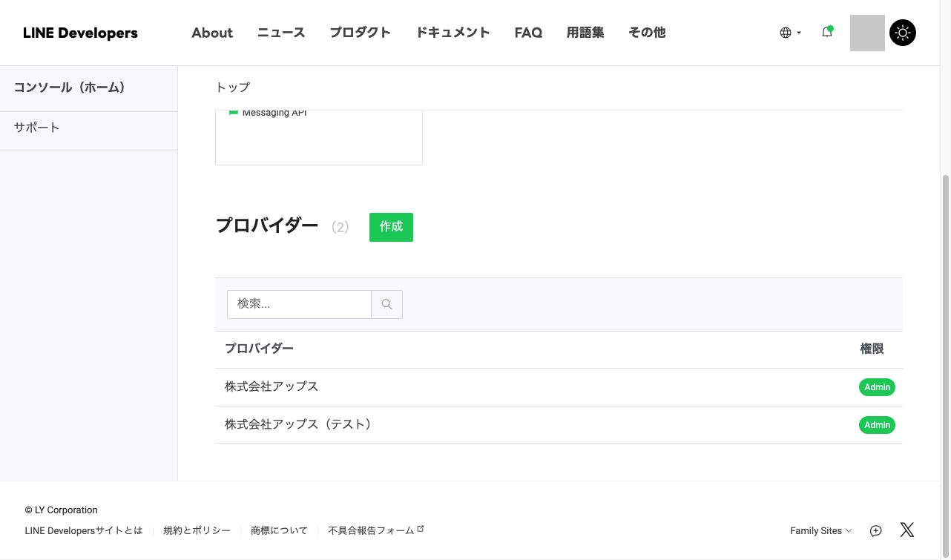Open the ドキュメント menu
Screen dimensions: 951x560
[x=453, y=33]
